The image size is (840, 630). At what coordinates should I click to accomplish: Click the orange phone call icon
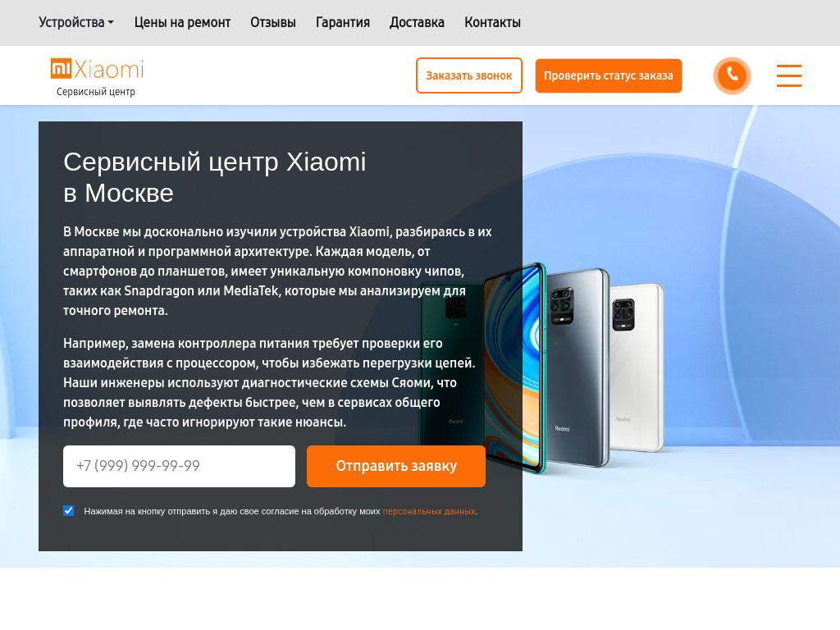tap(732, 75)
